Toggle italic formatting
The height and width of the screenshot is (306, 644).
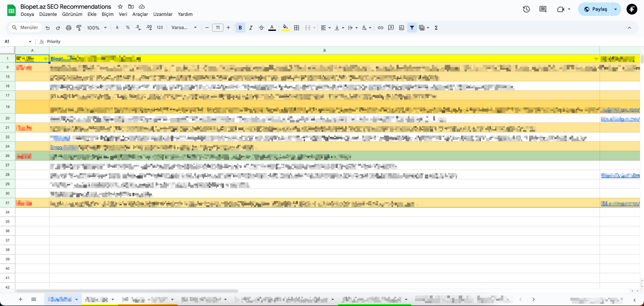251,28
